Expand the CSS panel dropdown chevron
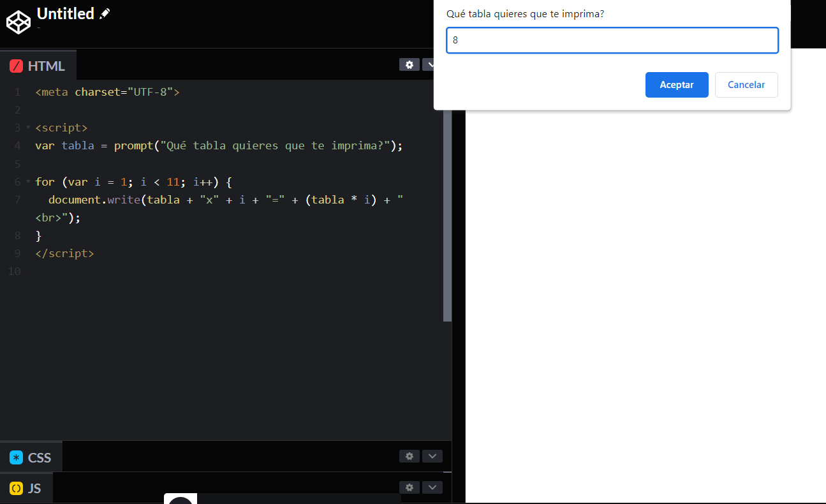The width and height of the screenshot is (826, 504). point(432,456)
